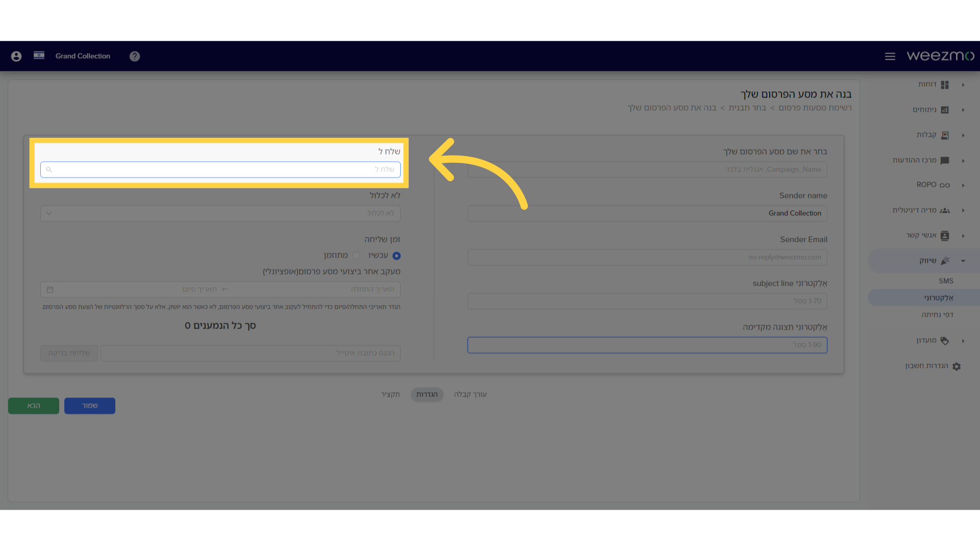Open the דפי נחיתה submenu item
The image size is (980, 551).
pos(937,315)
